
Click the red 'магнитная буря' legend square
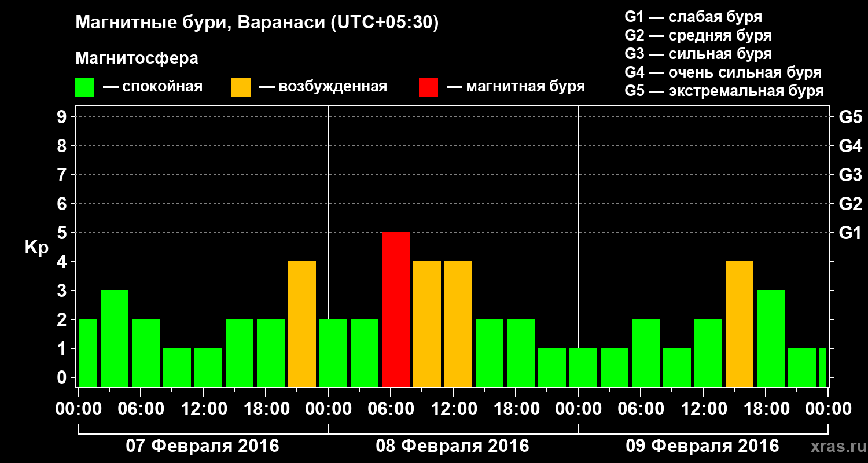(429, 87)
